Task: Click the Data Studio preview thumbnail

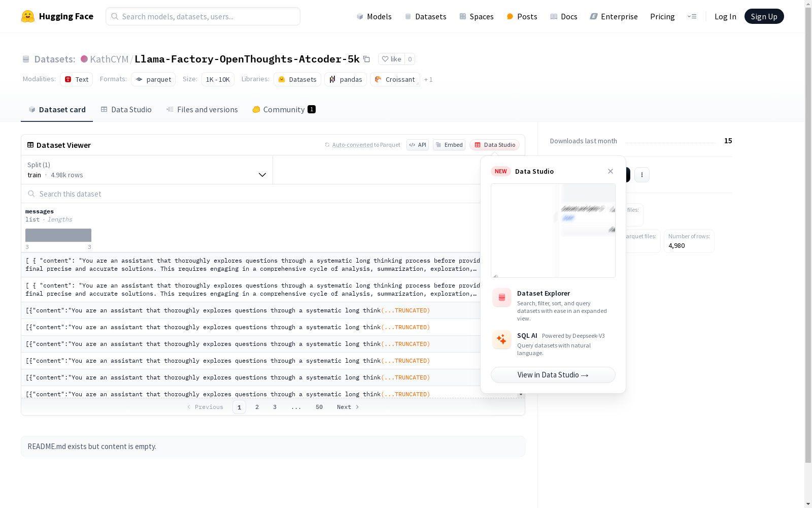Action: tap(553, 231)
